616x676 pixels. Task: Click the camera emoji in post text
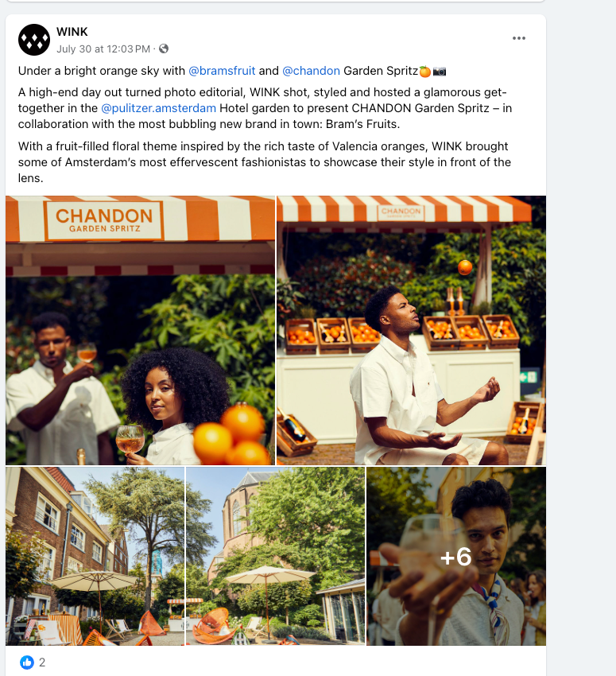[x=440, y=71]
